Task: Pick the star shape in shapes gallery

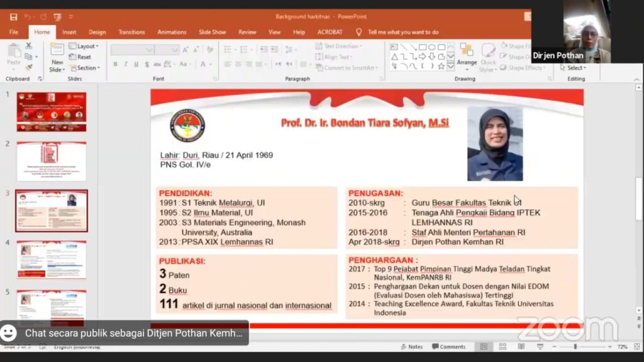Action: (441, 66)
